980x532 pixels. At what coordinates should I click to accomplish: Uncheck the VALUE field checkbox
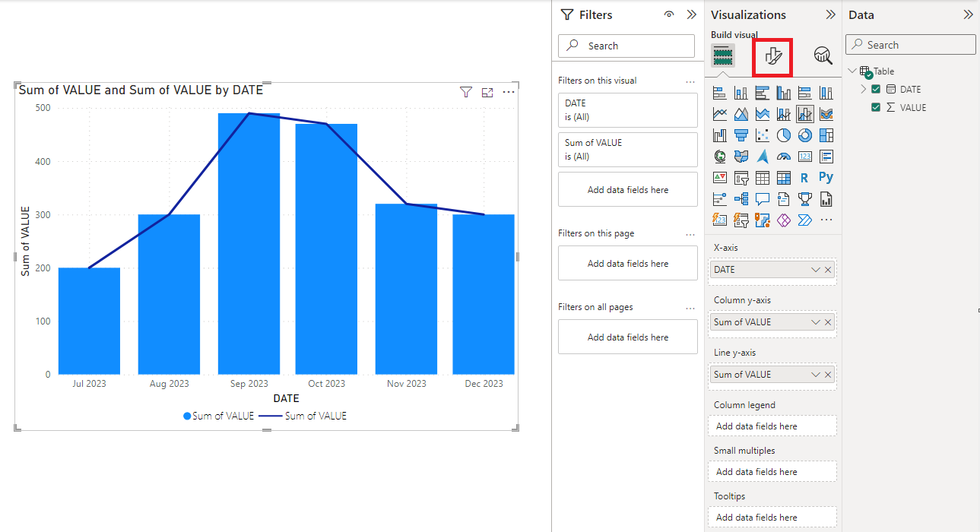point(876,107)
